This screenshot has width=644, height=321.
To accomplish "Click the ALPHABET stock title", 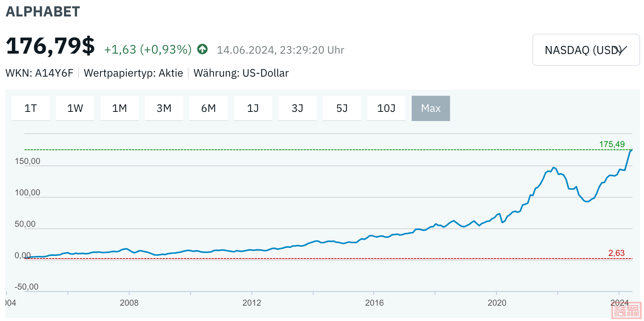I will point(43,11).
